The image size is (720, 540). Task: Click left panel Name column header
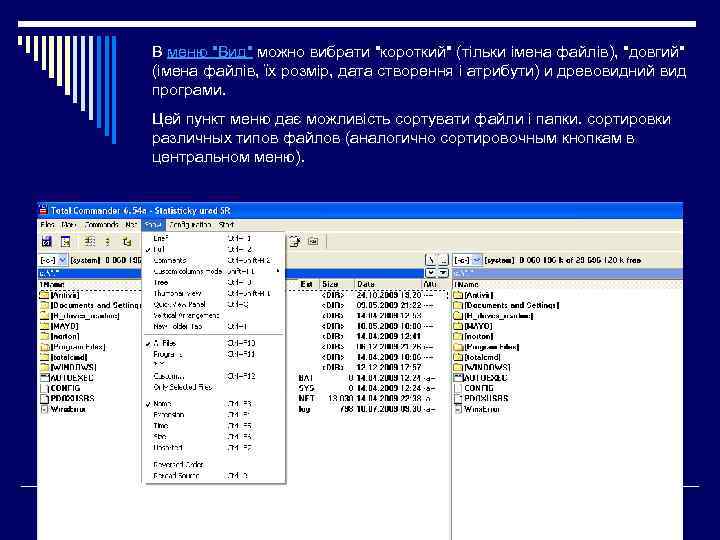pos(90,284)
